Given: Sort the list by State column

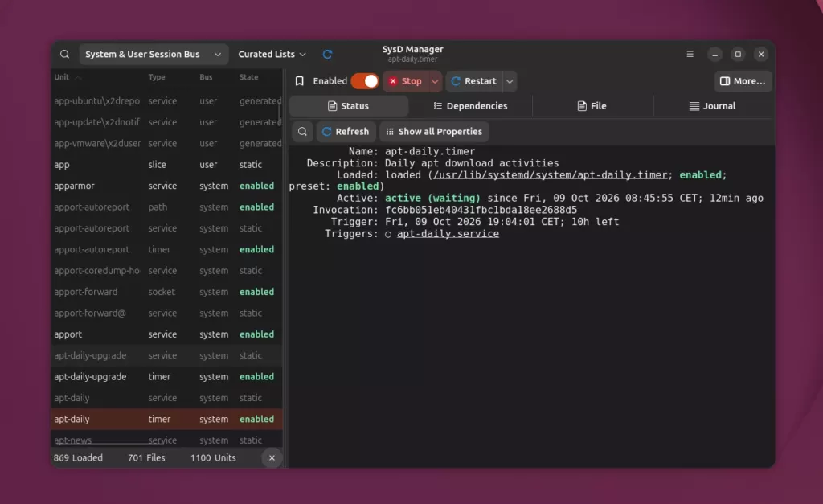Looking at the screenshot, I should coord(249,77).
